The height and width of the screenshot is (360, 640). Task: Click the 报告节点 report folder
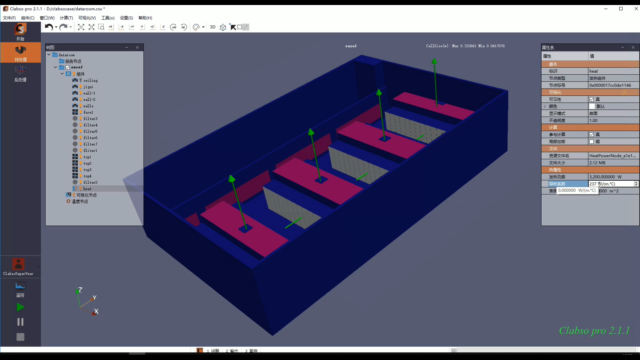73,61
